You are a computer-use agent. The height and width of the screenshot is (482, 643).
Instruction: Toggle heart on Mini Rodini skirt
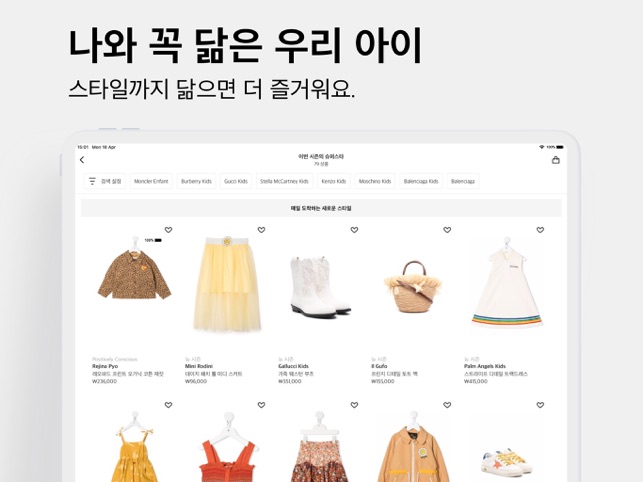(x=261, y=230)
